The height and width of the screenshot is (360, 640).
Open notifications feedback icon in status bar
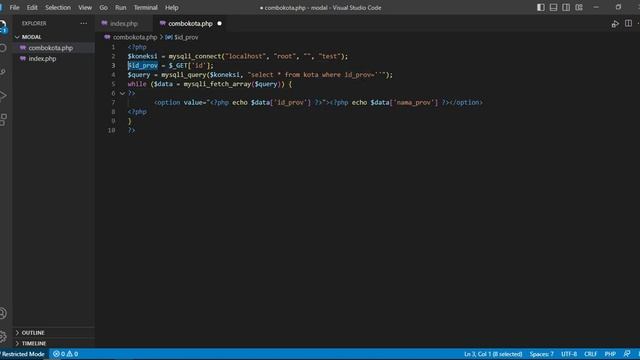click(x=627, y=354)
